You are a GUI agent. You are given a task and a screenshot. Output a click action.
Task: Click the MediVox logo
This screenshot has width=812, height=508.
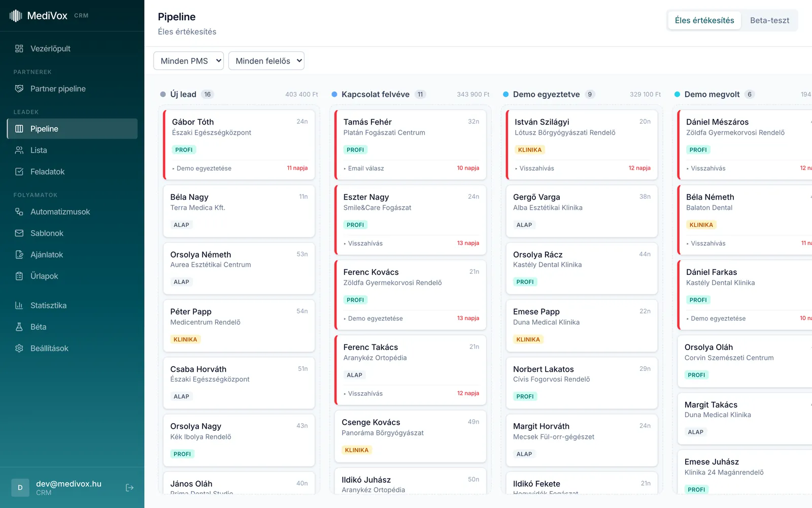(39, 16)
